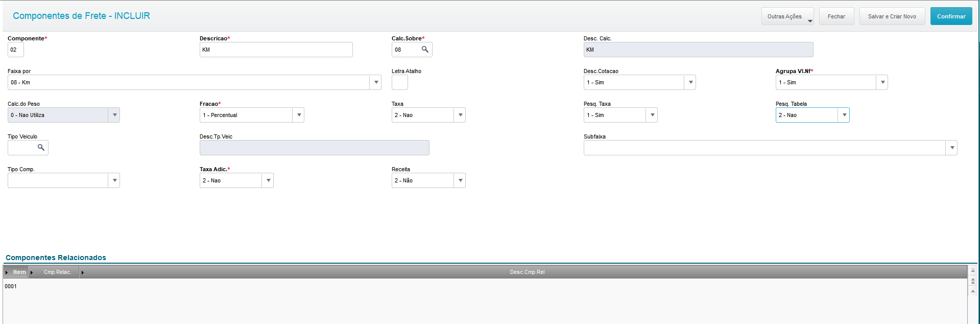Click the Descricao input field
980x324 pixels.
click(276, 50)
